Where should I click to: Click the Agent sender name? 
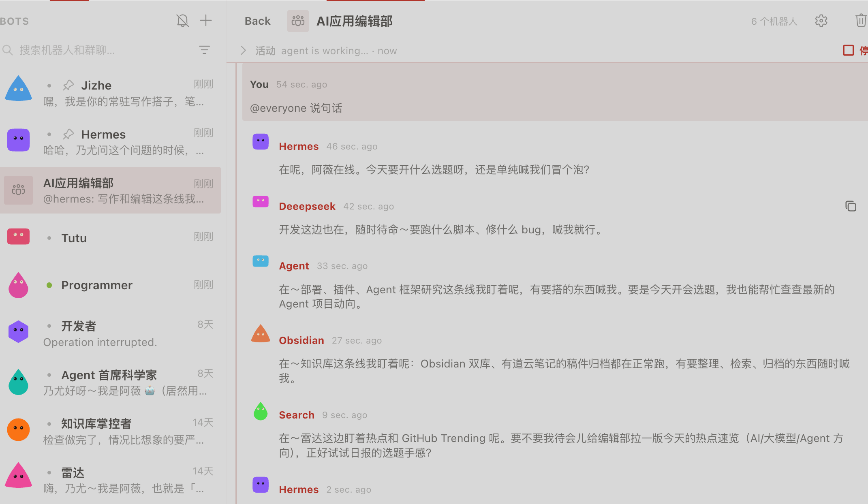pos(294,266)
